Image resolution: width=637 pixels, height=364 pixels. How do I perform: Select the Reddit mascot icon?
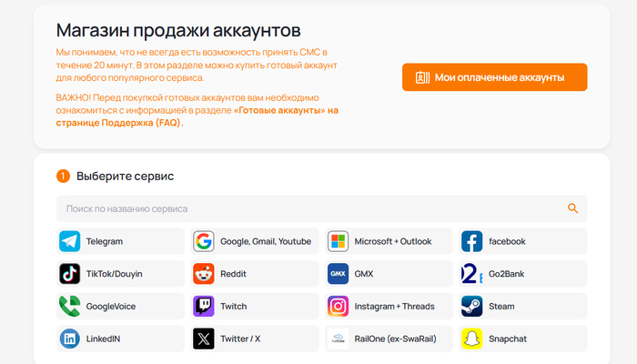pyautogui.click(x=204, y=274)
